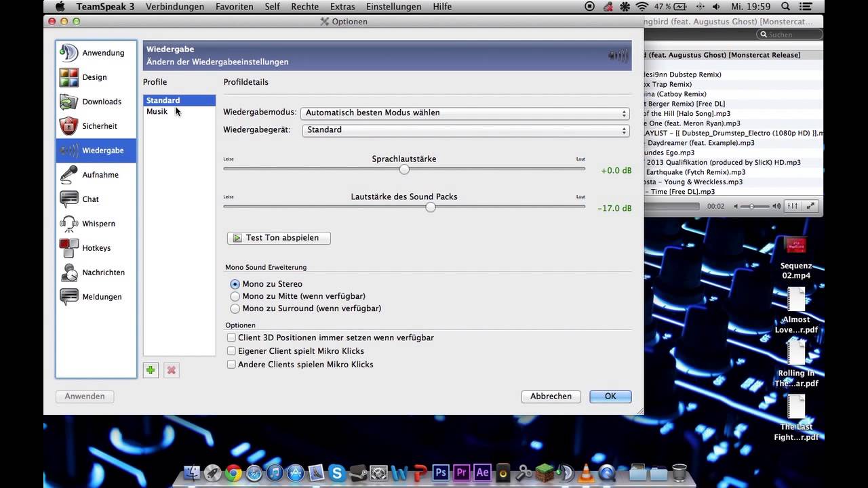Select The Last Fight PDF on desktop
868x488 pixels.
(795, 418)
